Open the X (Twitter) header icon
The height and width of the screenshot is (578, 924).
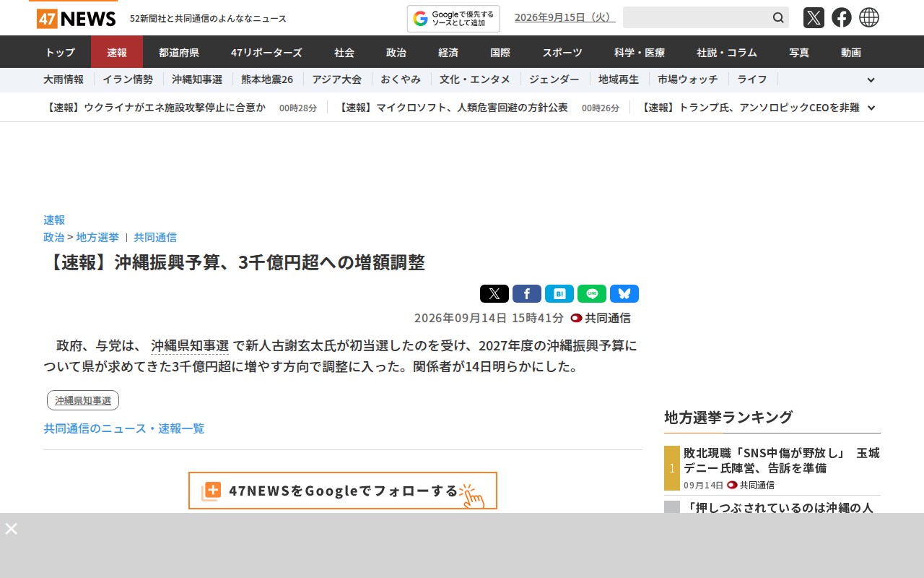(x=814, y=17)
